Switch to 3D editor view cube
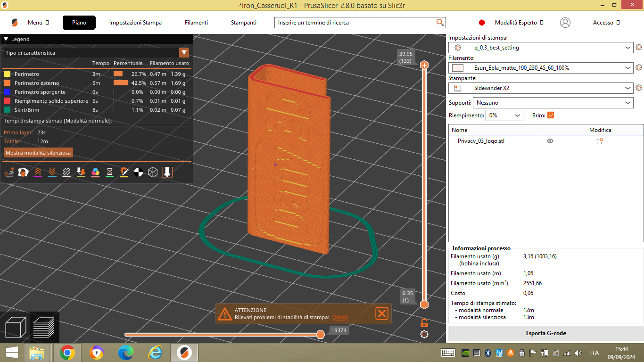This screenshot has width=644, height=362. pyautogui.click(x=15, y=327)
